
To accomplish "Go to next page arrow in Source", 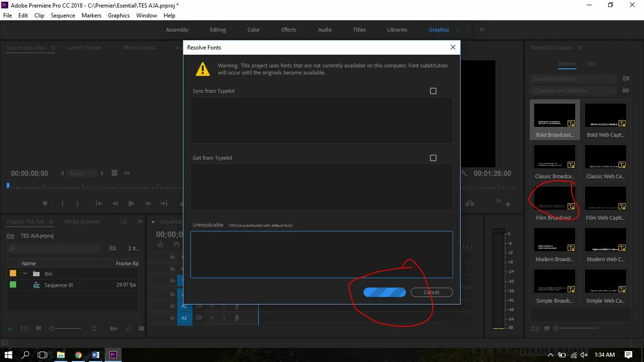I will coord(102,173).
